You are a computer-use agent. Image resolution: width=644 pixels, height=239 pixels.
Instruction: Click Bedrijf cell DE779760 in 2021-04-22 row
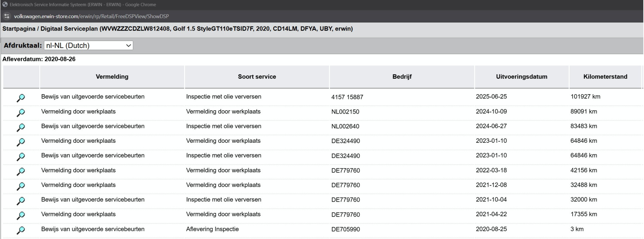click(x=345, y=215)
